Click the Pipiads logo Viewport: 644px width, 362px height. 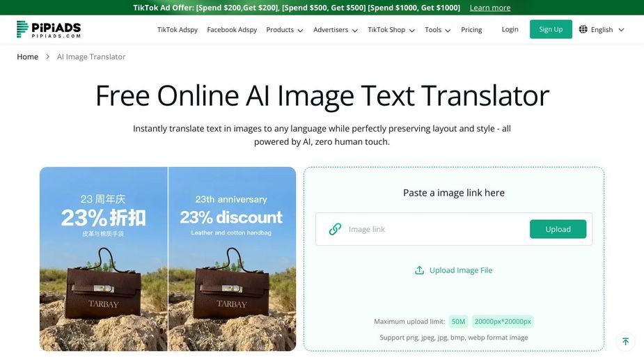point(49,29)
